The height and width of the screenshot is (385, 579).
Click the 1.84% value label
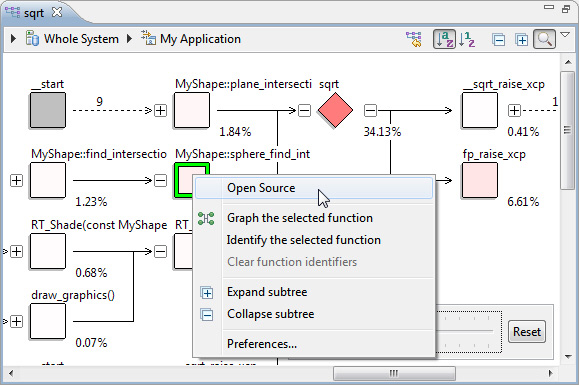[235, 132]
